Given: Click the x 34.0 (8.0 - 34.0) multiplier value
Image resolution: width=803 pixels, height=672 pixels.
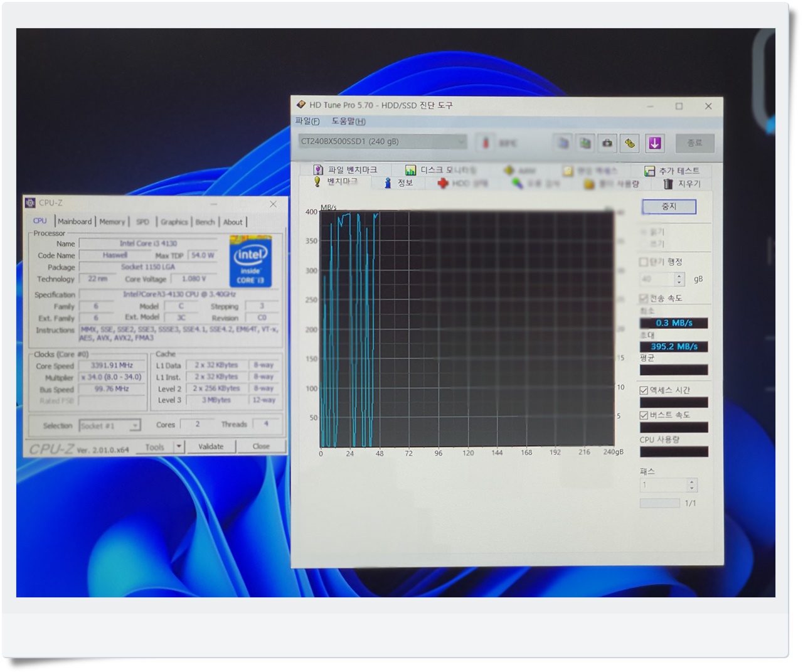Looking at the screenshot, I should (x=112, y=377).
